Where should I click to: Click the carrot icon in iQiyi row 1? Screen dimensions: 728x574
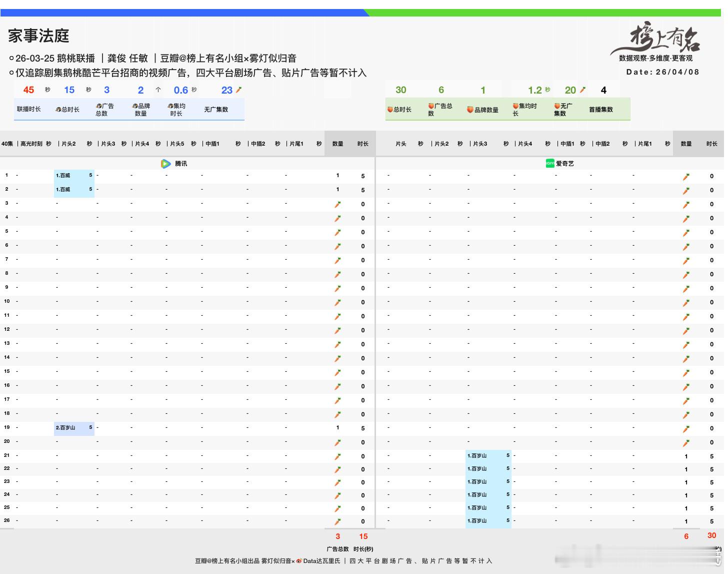coord(686,177)
